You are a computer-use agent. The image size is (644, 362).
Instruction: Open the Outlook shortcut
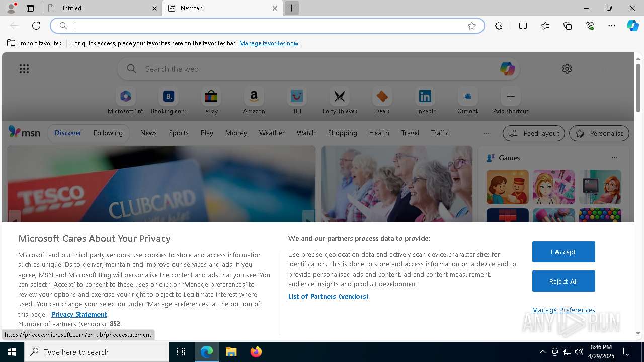468,101
